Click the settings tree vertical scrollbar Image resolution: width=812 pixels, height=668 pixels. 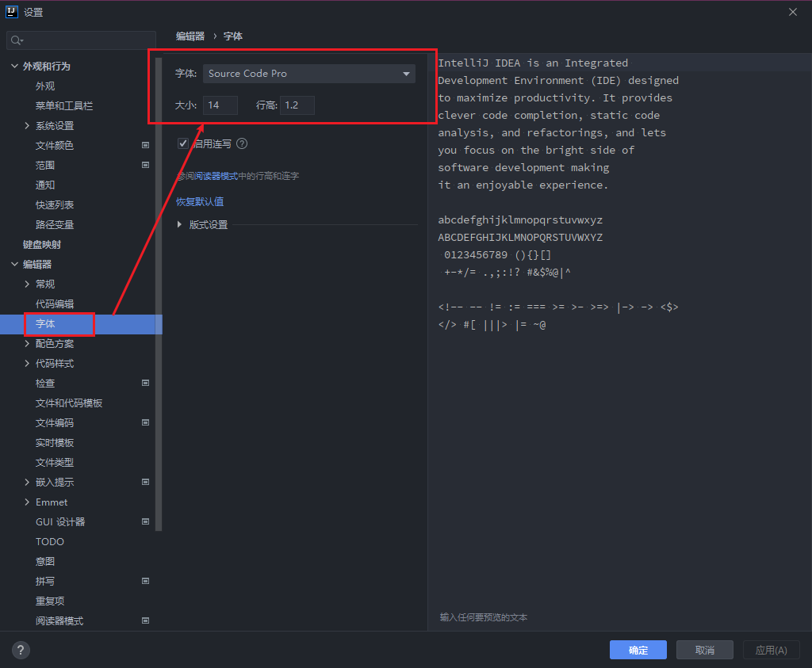tap(159, 295)
